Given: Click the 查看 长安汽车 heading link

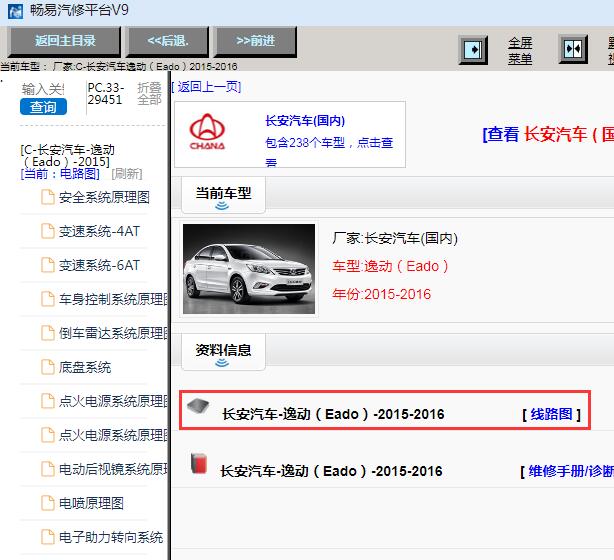Looking at the screenshot, I should tap(548, 134).
